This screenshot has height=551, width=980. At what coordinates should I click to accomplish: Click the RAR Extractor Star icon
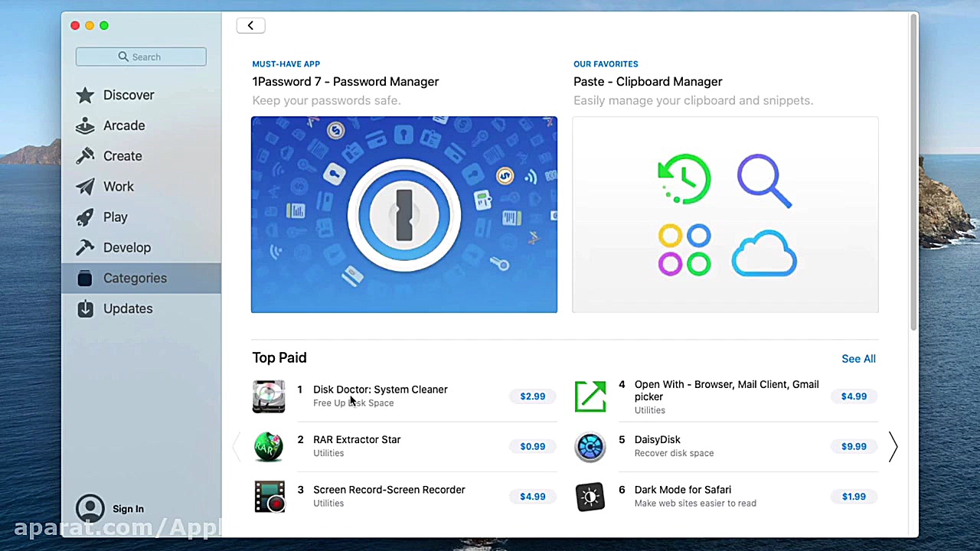click(x=269, y=446)
